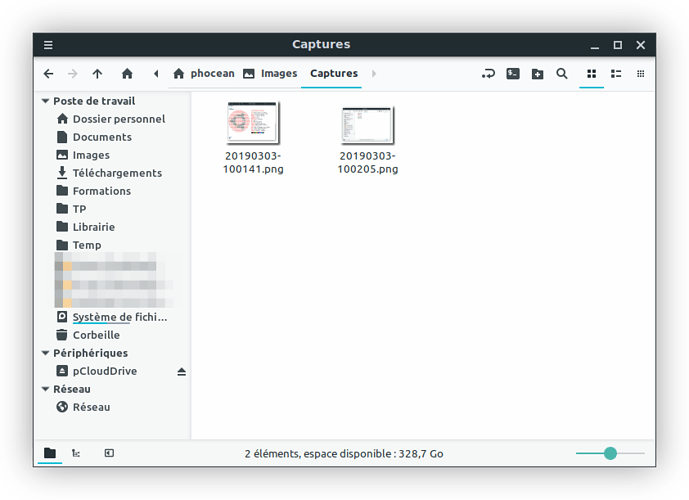This screenshot has width=689, height=500.
Task: Go back to previous folder
Action: (x=49, y=74)
